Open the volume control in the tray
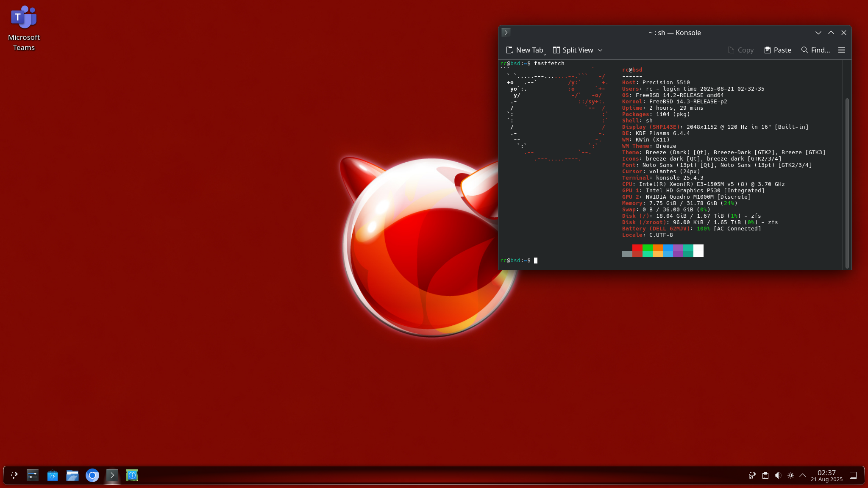The image size is (868, 488). [x=778, y=475]
